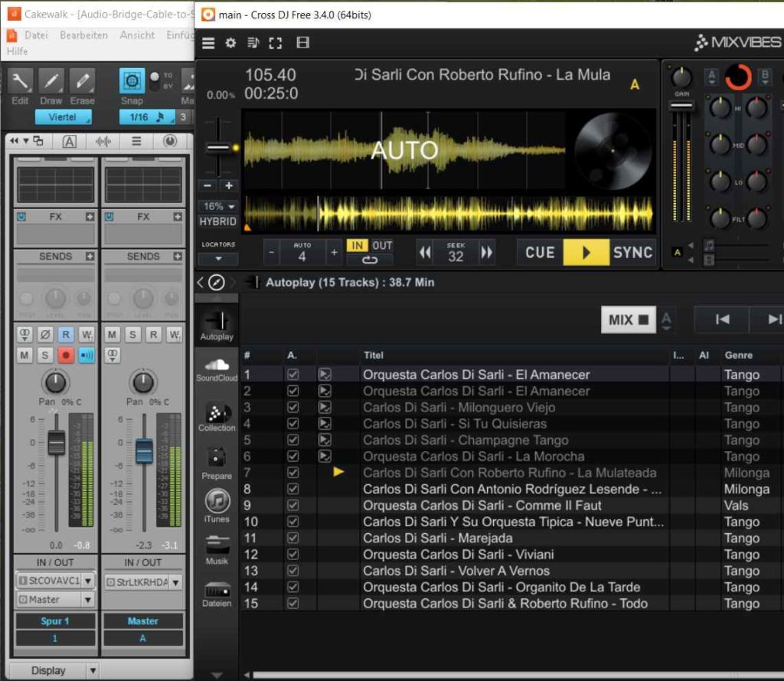Open the Collection sidebar section

point(217,417)
